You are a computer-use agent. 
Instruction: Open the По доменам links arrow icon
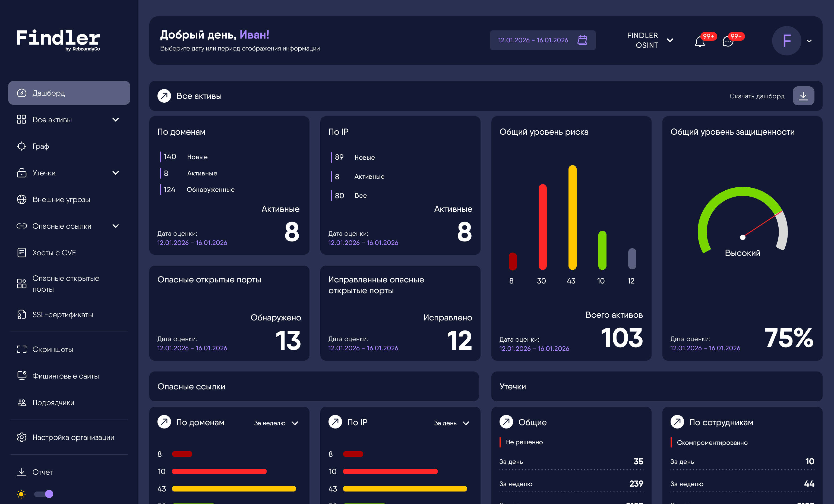click(x=164, y=422)
